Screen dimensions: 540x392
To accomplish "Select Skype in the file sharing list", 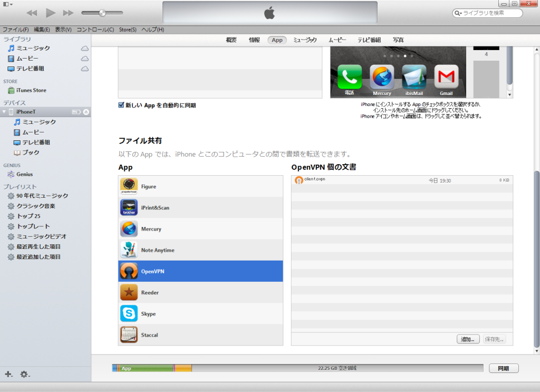I will coord(200,314).
